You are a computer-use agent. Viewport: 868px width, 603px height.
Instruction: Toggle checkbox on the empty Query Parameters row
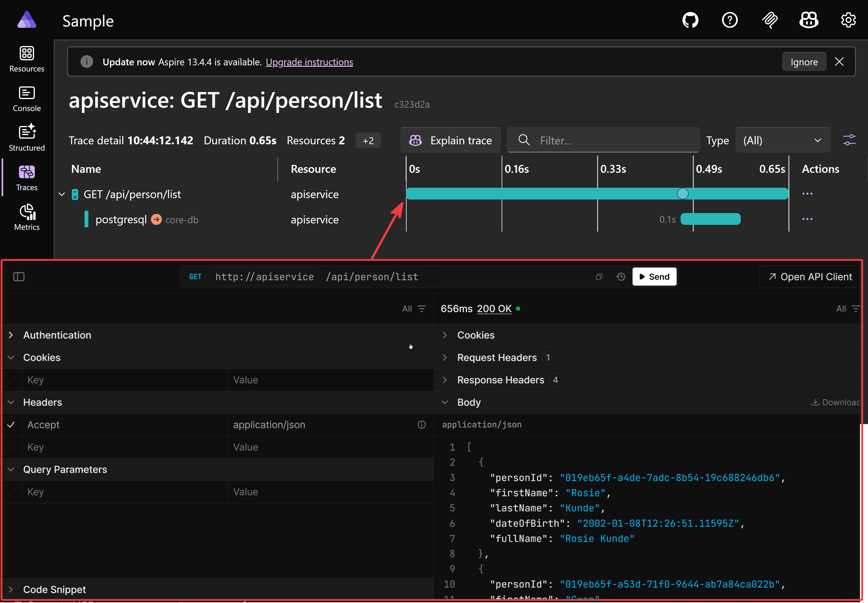(11, 492)
